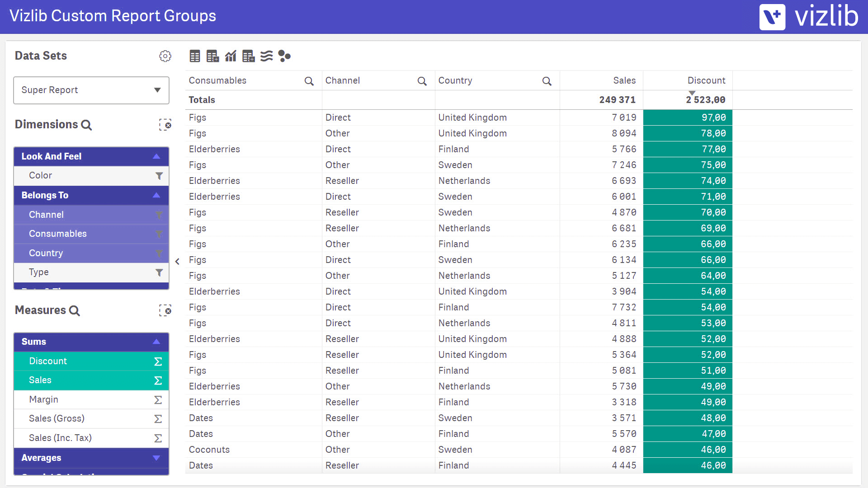Image resolution: width=868 pixels, height=488 pixels.
Task: Search within Consumables column
Action: click(x=309, y=81)
